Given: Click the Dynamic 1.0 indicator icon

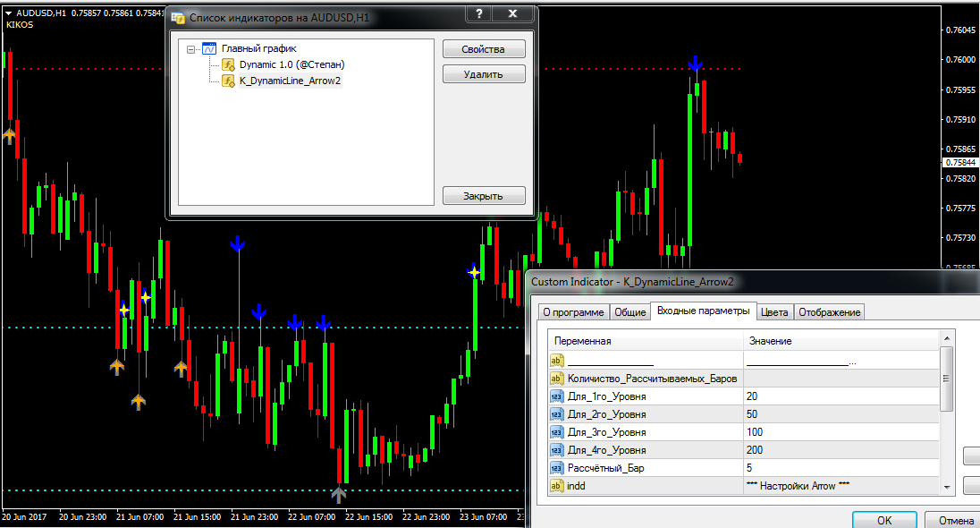Looking at the screenshot, I should point(228,64).
